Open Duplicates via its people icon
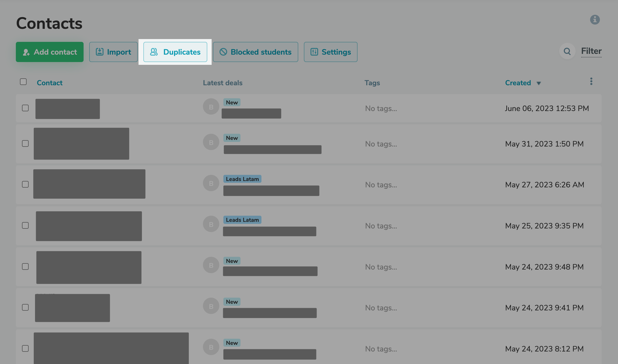 (154, 52)
